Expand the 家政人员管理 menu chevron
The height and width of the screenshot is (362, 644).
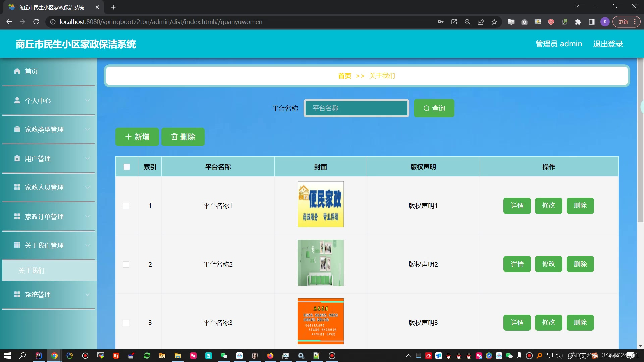(87, 187)
